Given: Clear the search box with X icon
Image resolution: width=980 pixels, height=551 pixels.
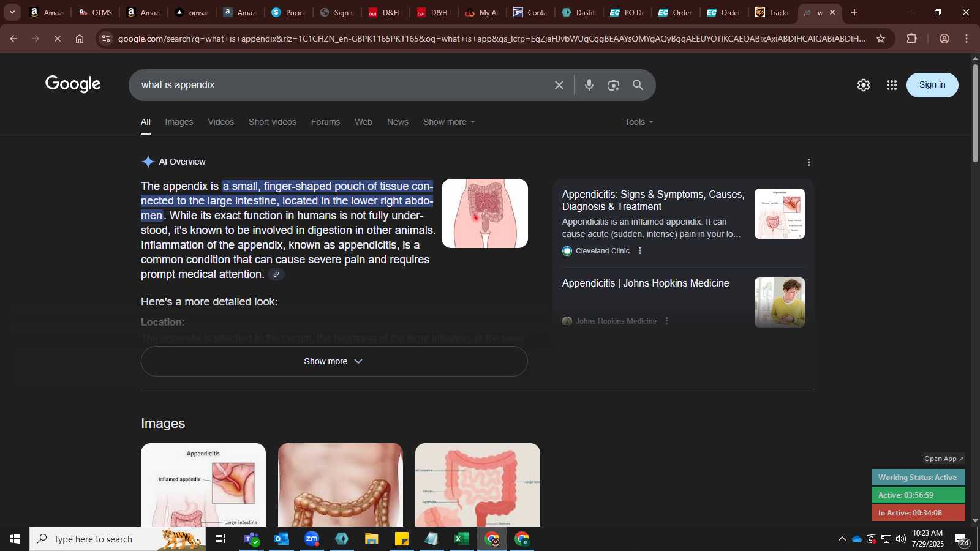Looking at the screenshot, I should click(559, 85).
